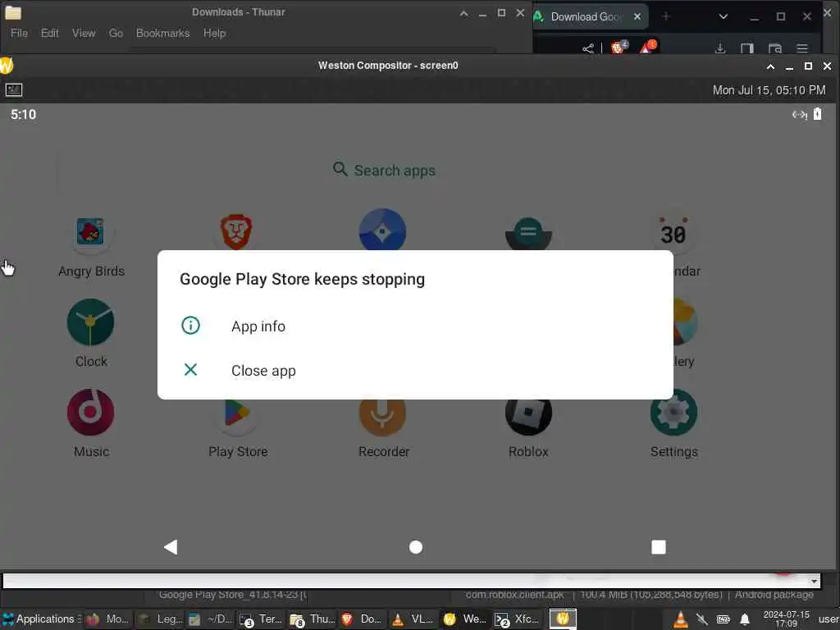
Task: Open the Brave lion app icon
Action: [x=236, y=232]
